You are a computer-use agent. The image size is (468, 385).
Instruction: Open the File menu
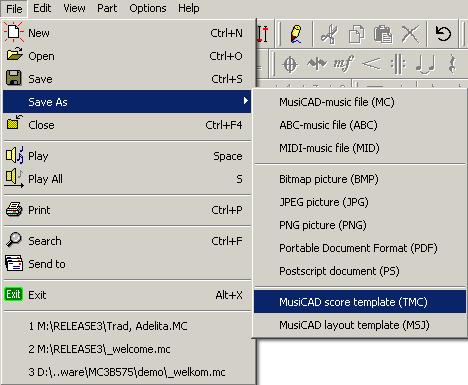tap(14, 8)
